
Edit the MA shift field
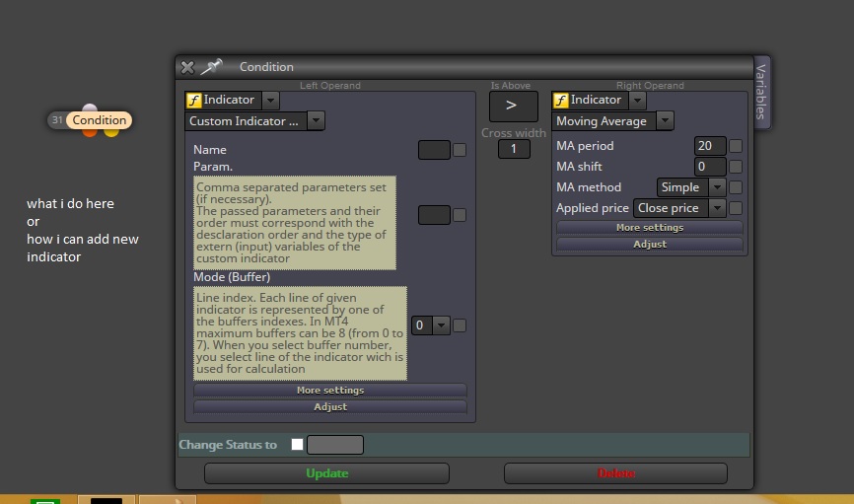[710, 167]
